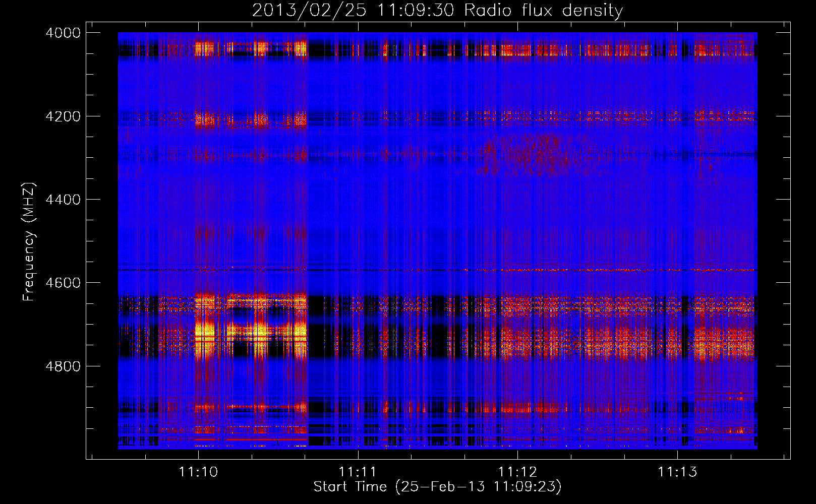Click the 4600 frequency axis label
816x504 pixels.
[x=63, y=283]
